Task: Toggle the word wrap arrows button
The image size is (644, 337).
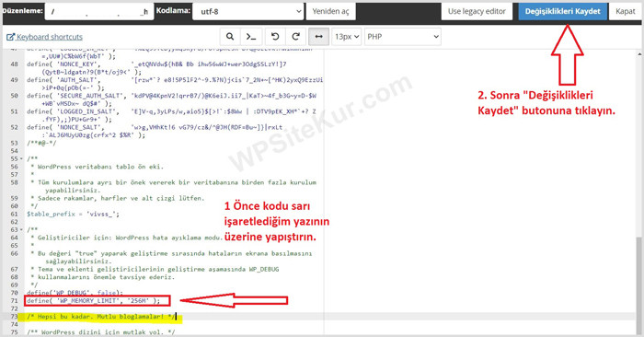Action: [318, 37]
